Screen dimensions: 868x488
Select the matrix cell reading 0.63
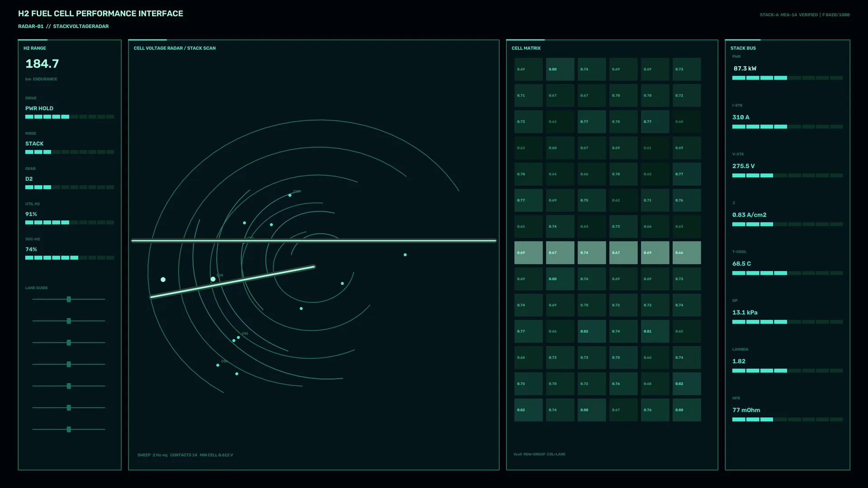coord(687,226)
